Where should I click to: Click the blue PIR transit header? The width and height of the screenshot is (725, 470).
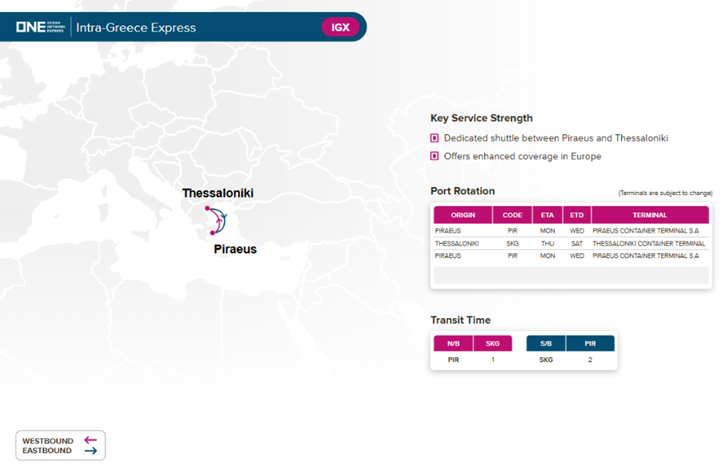589,343
